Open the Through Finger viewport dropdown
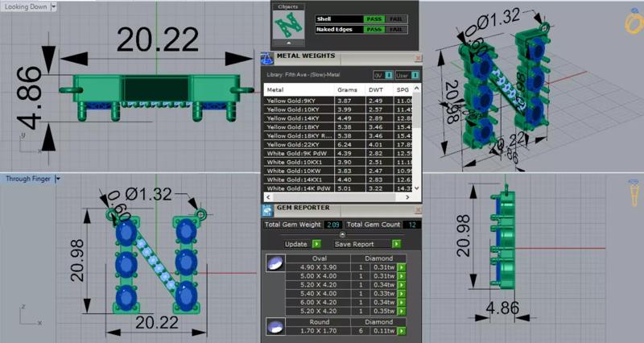The height and width of the screenshot is (343, 644). coord(57,179)
